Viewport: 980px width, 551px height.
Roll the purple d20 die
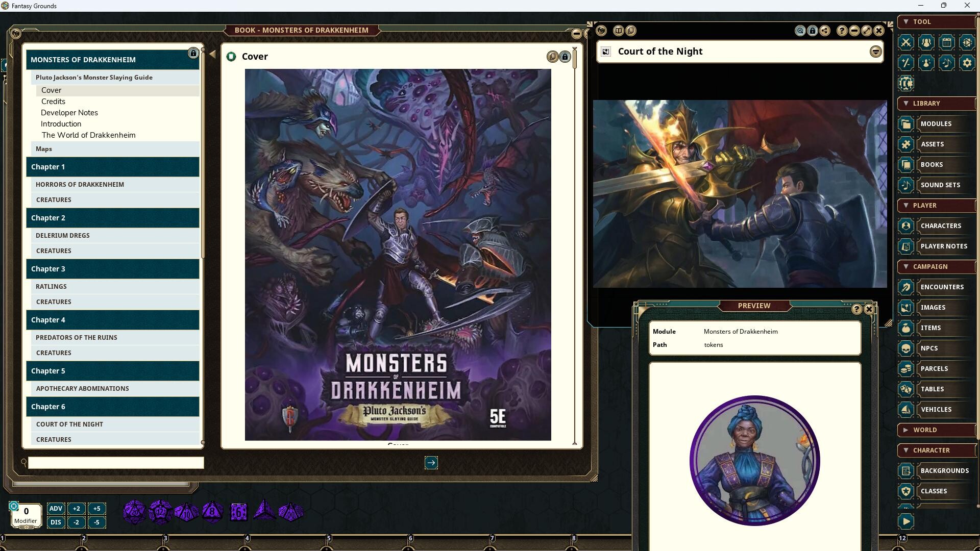[x=134, y=511]
